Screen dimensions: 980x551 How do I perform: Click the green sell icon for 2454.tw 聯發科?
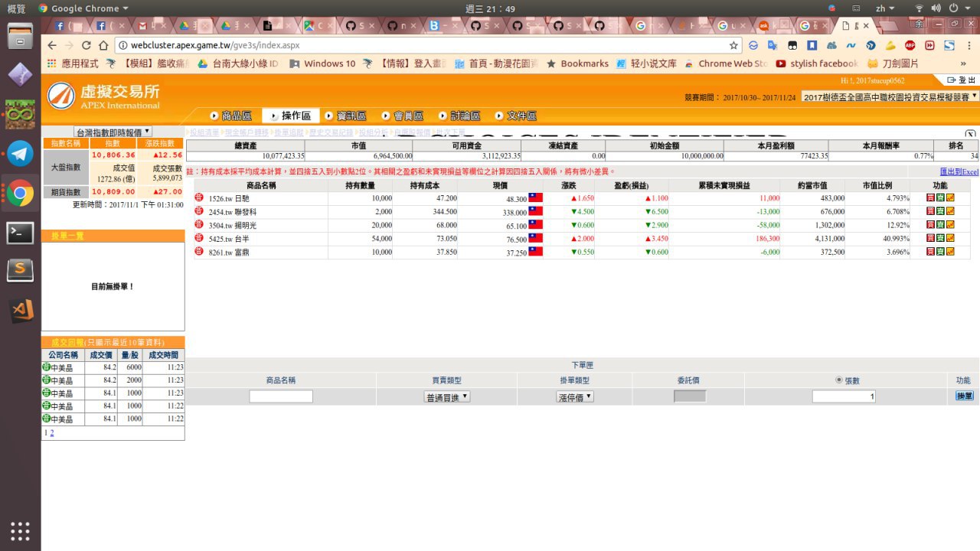(x=940, y=211)
